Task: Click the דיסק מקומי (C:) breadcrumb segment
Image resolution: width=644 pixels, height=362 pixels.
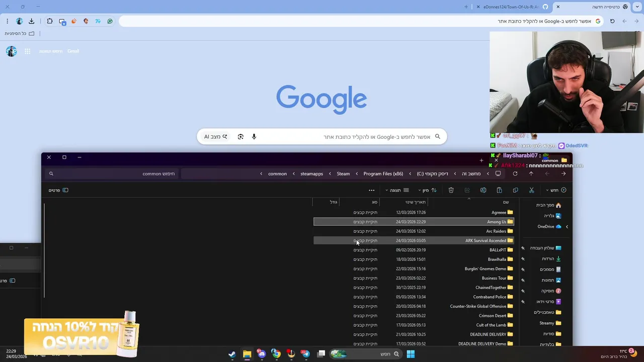Action: point(432,173)
